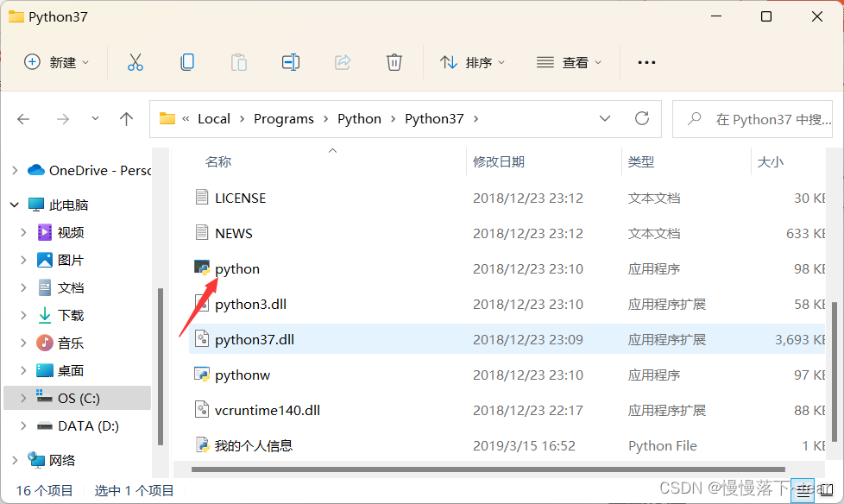Click the Local breadcrumb segment
Screen dimensions: 844x504
pyautogui.click(x=214, y=118)
